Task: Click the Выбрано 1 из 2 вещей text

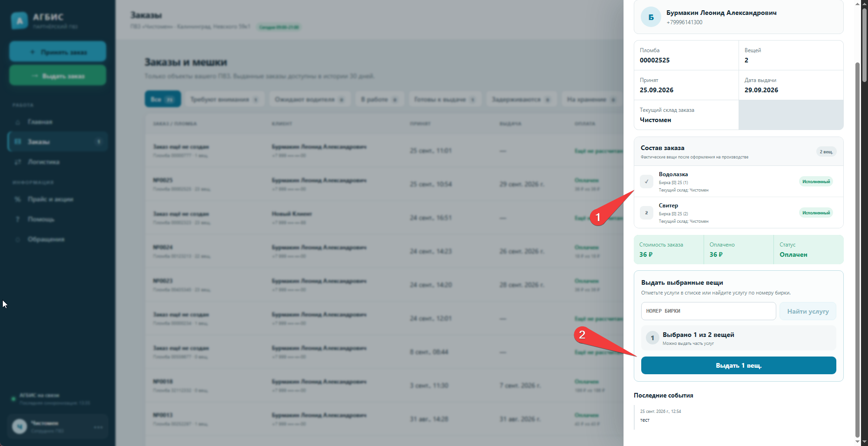Action: 698,335
